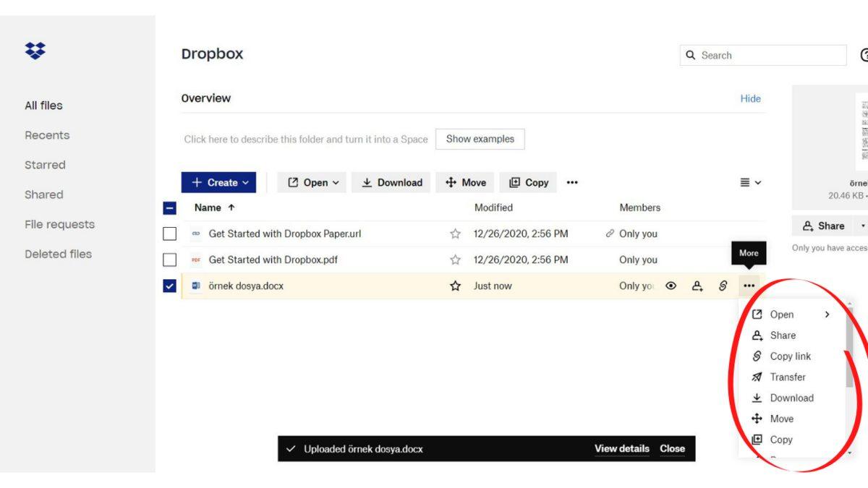Star the file örnek dosya.docx

coord(455,286)
